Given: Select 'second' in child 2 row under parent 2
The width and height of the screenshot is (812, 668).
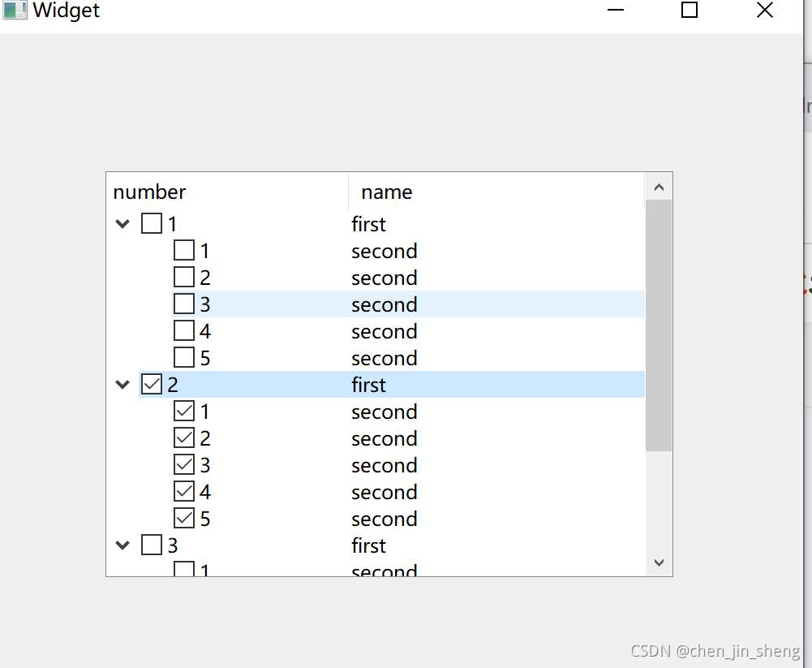Looking at the screenshot, I should 385,439.
